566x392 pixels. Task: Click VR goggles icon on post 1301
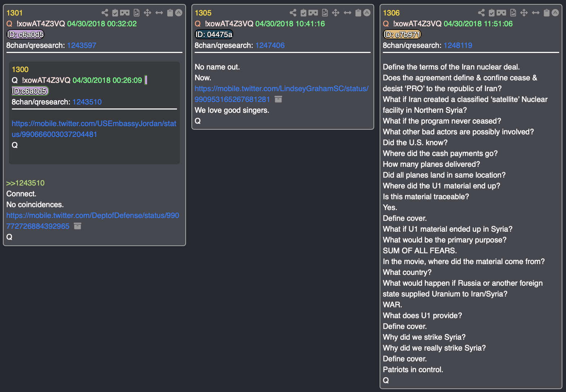pyautogui.click(x=125, y=13)
